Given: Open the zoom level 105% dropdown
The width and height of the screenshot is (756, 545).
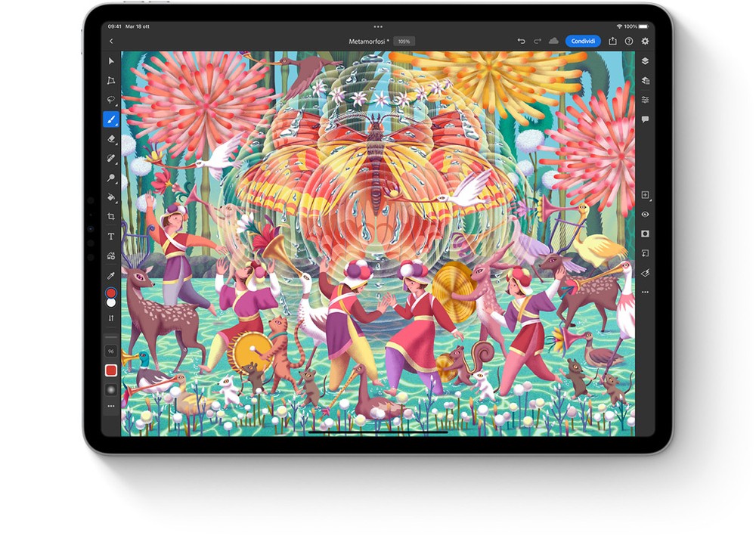Looking at the screenshot, I should click(x=404, y=42).
